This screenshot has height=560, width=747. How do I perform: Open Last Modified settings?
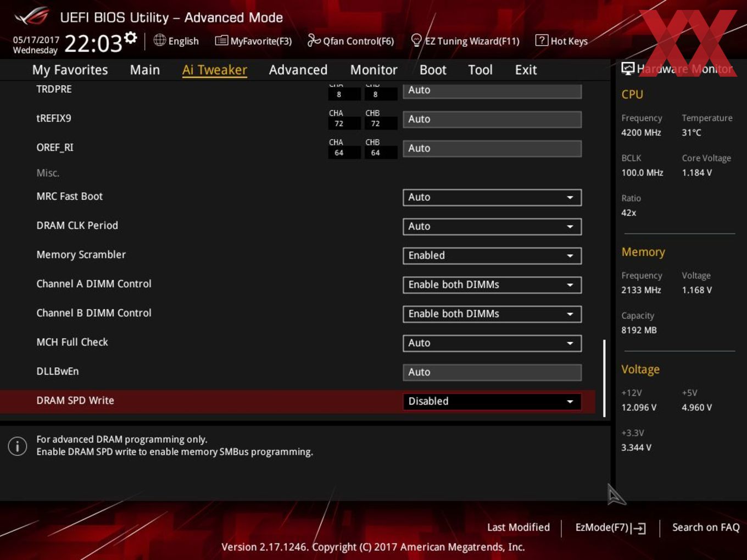[x=519, y=527]
